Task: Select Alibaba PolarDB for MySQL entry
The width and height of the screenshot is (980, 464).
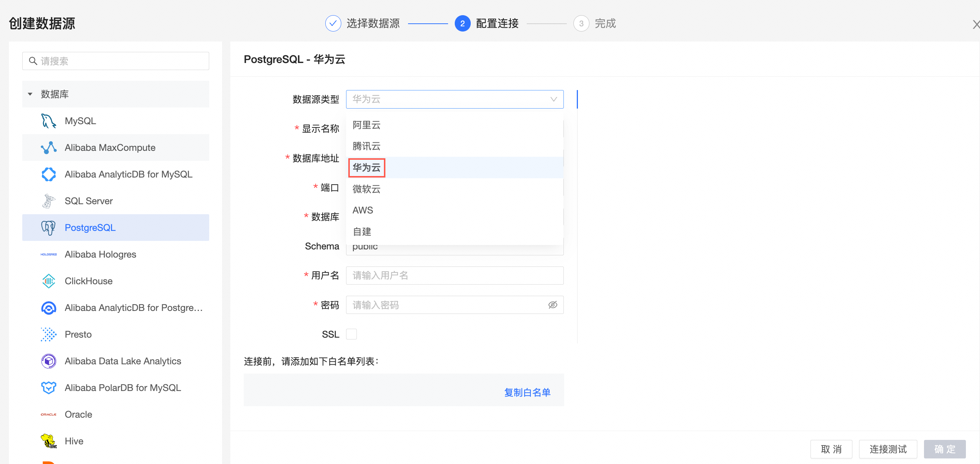Action: pyautogui.click(x=116, y=388)
